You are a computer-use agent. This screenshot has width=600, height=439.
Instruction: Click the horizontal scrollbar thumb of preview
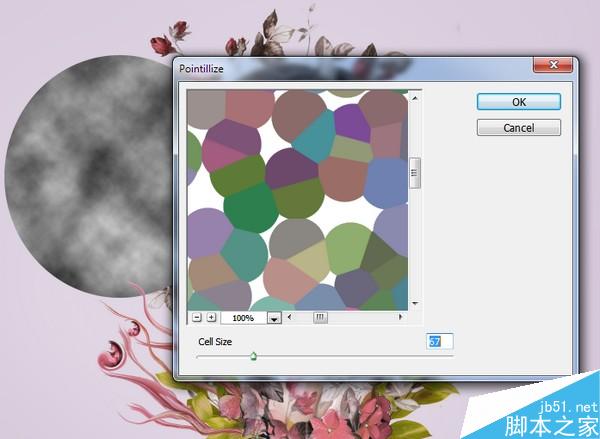point(320,317)
